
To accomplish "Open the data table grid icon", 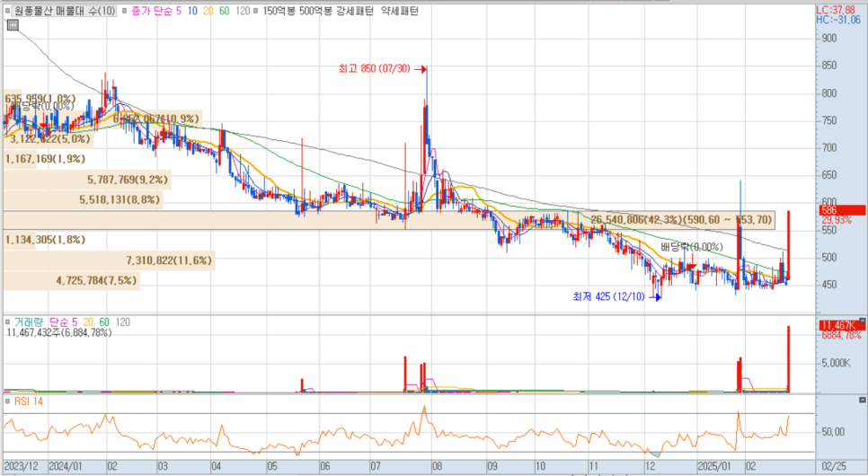I will point(13,24).
